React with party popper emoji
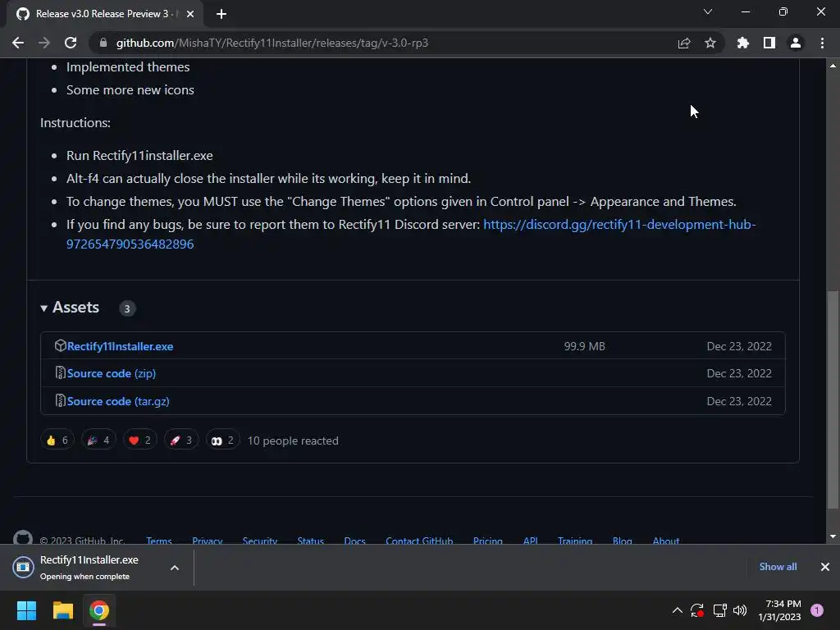This screenshot has width=840, height=630. (98, 441)
